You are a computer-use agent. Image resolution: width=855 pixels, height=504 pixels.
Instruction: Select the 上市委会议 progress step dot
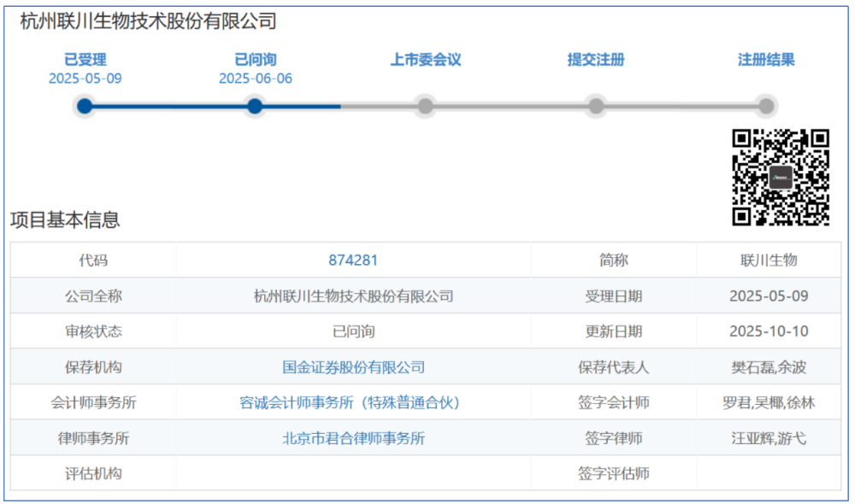click(x=425, y=106)
